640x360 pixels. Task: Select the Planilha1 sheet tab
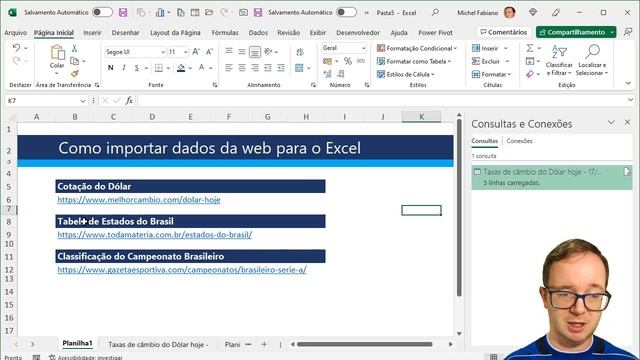(x=77, y=343)
